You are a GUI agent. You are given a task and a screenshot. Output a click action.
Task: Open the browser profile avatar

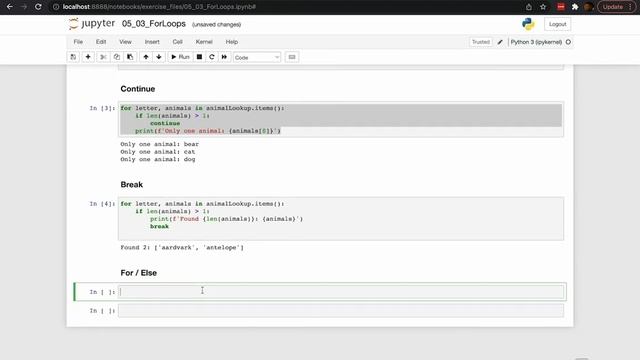tap(588, 7)
